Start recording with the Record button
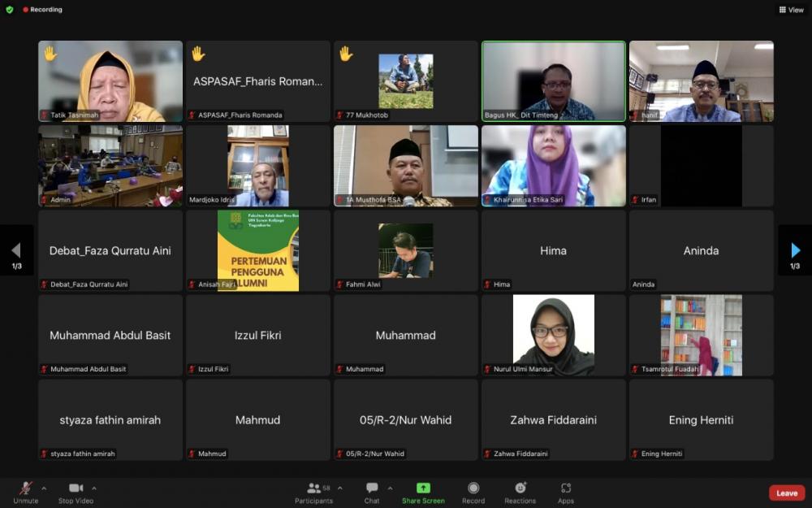Viewport: 812px width, 508px height. coord(473,488)
